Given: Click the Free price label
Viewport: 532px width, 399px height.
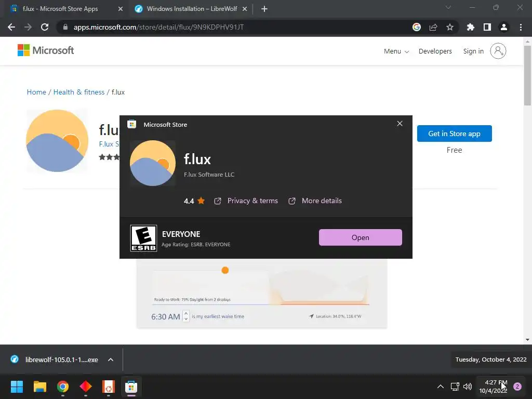Looking at the screenshot, I should [454, 150].
